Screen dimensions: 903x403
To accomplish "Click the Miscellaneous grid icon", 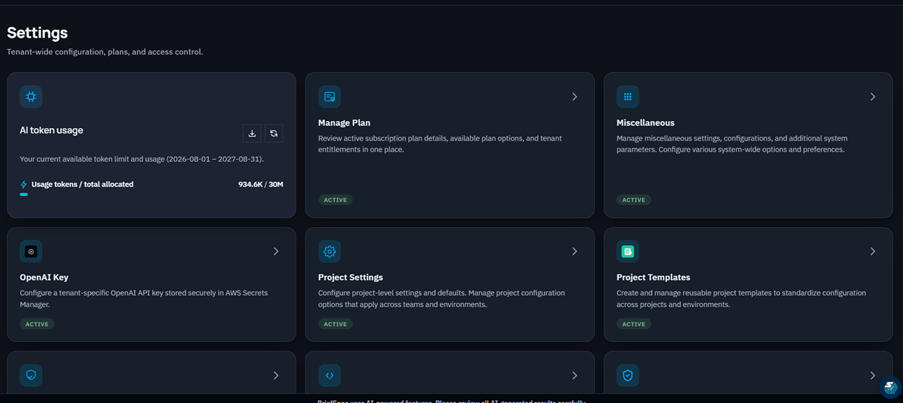I will tap(628, 97).
